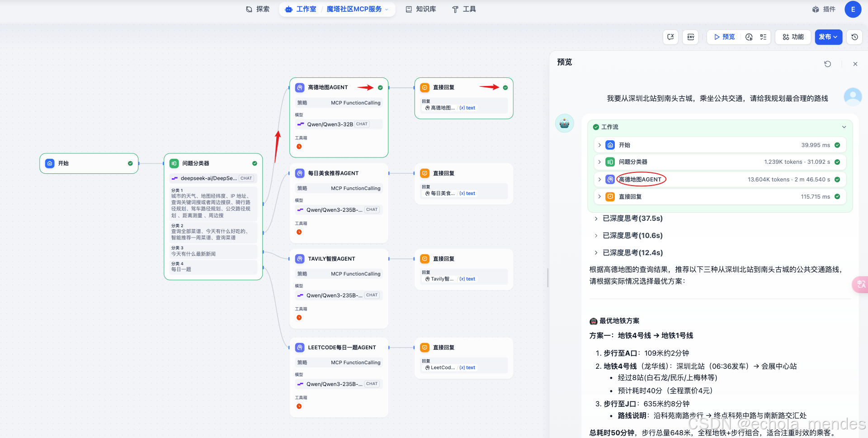
Task: Click the 预览 panel resize handle
Action: (x=548, y=278)
